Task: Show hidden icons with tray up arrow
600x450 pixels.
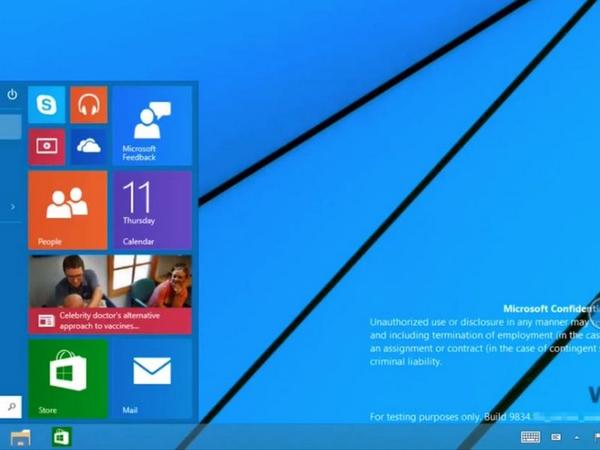Action: 577,437
